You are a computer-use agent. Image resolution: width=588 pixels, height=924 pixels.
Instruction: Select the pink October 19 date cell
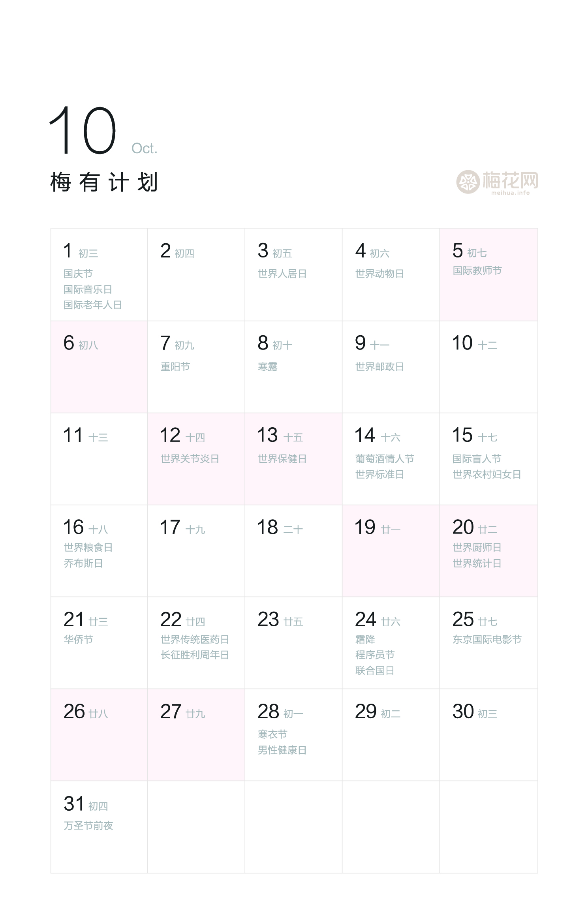coord(391,551)
